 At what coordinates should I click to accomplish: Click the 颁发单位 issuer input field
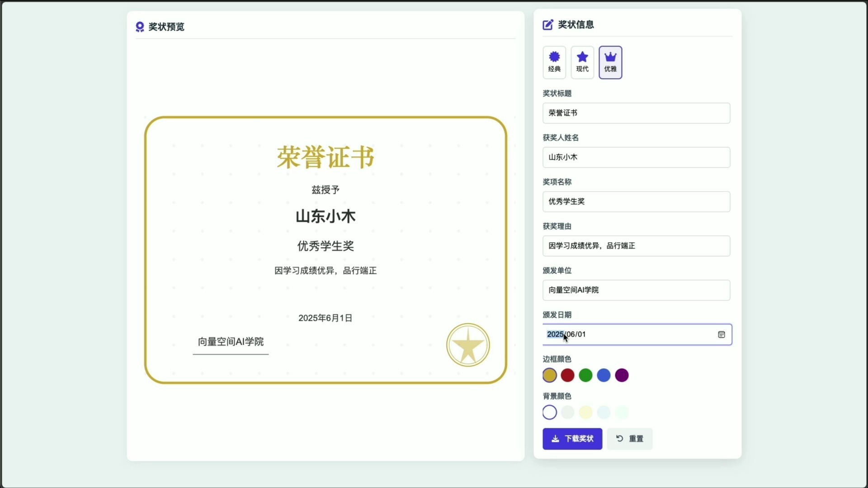pyautogui.click(x=636, y=290)
